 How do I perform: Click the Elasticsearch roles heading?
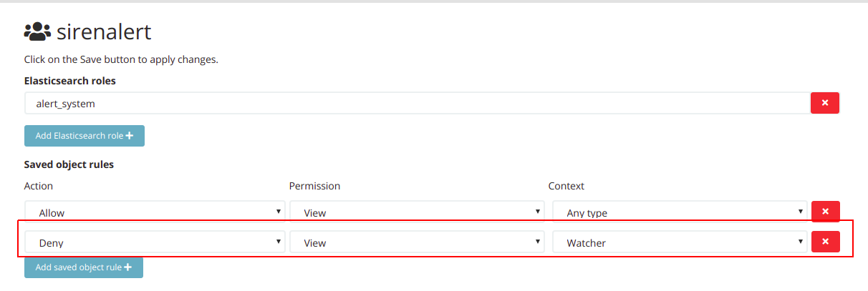point(70,81)
